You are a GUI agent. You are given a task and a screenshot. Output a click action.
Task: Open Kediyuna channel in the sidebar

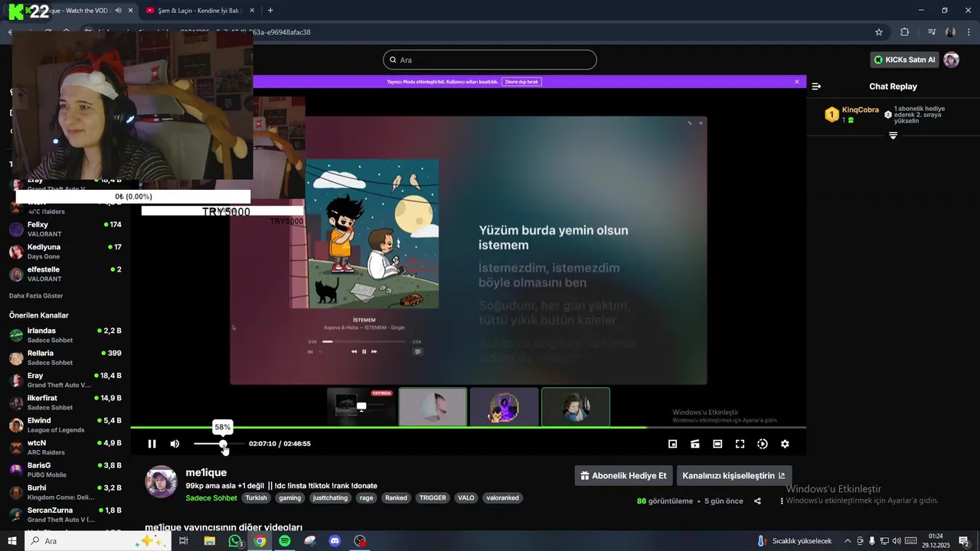(65, 251)
